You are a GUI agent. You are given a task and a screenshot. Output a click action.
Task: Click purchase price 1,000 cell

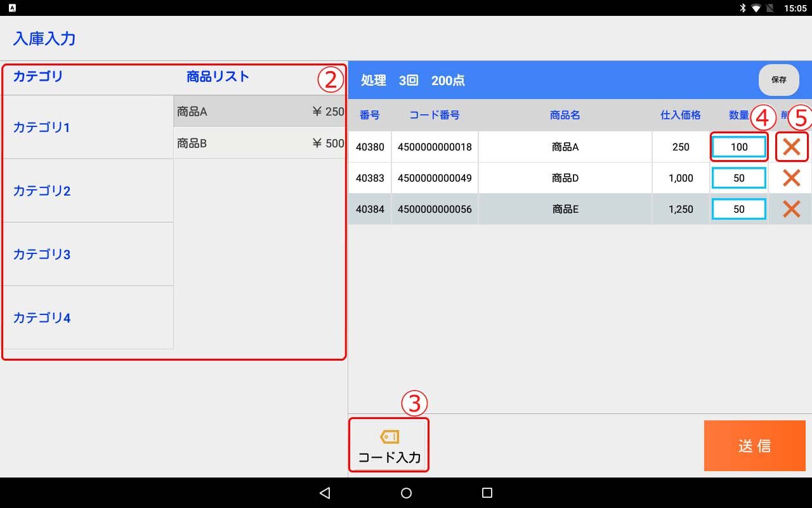coord(681,178)
